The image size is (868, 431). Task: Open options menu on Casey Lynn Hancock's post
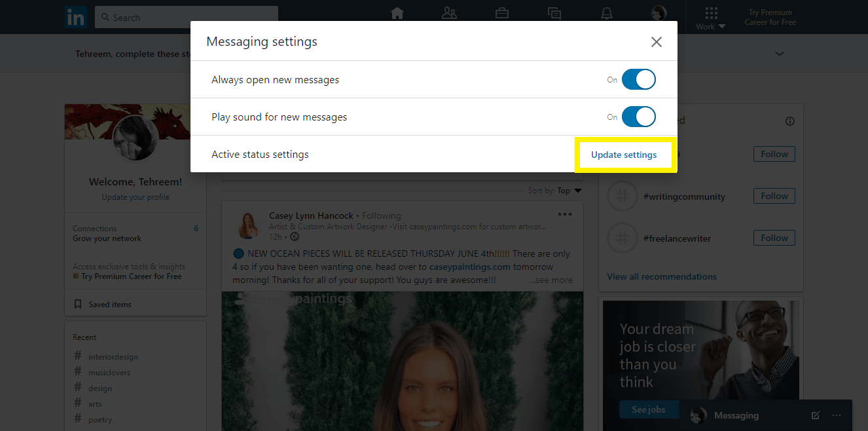565,214
